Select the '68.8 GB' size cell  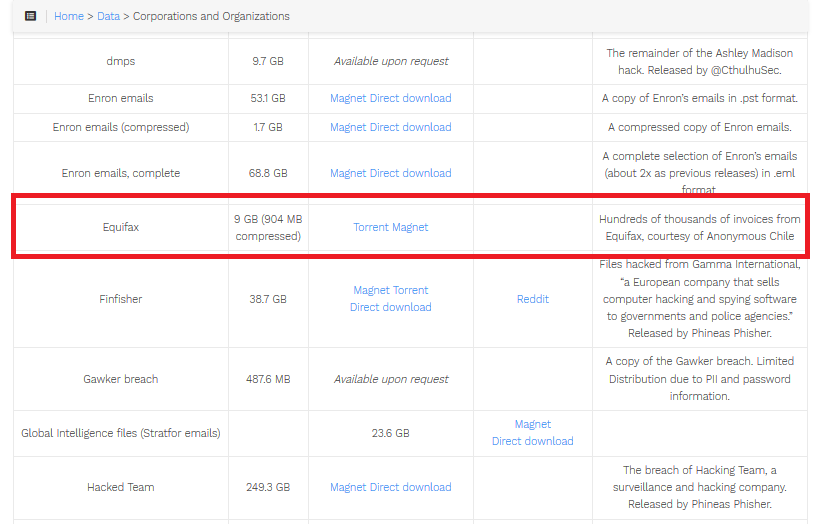268,173
